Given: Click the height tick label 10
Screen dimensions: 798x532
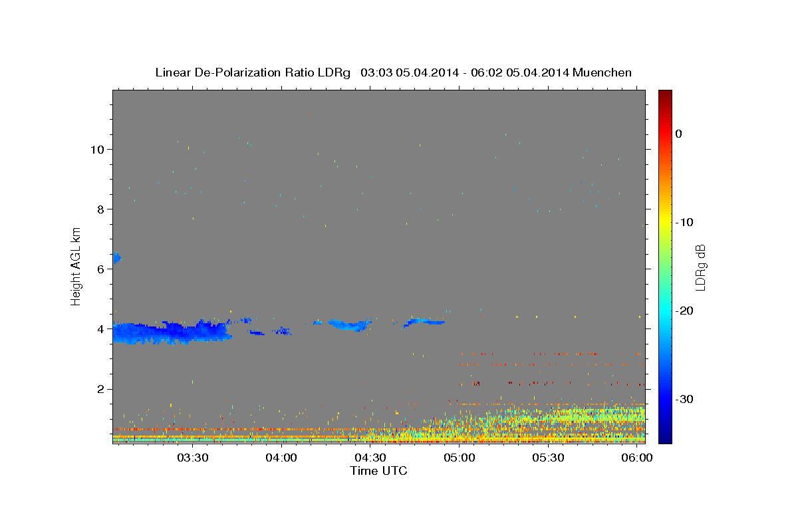Looking at the screenshot, I should 97,149.
